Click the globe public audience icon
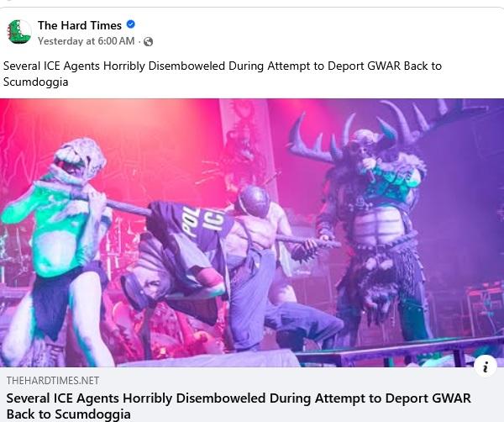This screenshot has width=504, height=422. (148, 41)
